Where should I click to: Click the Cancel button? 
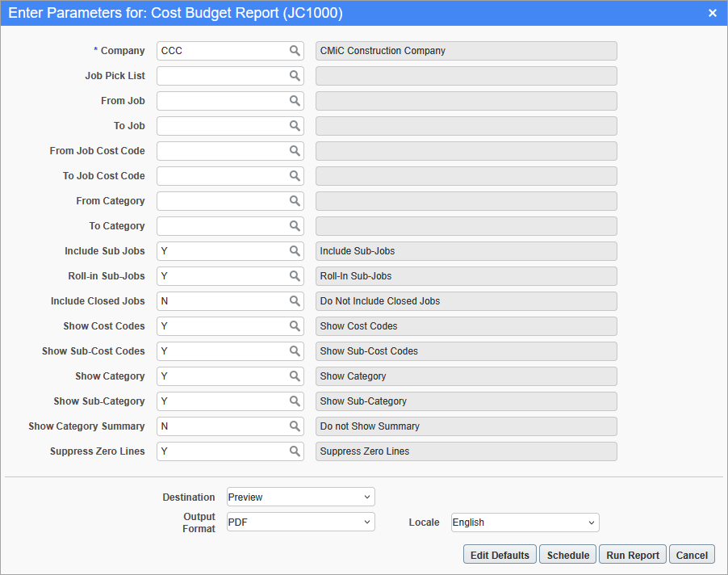click(x=692, y=554)
